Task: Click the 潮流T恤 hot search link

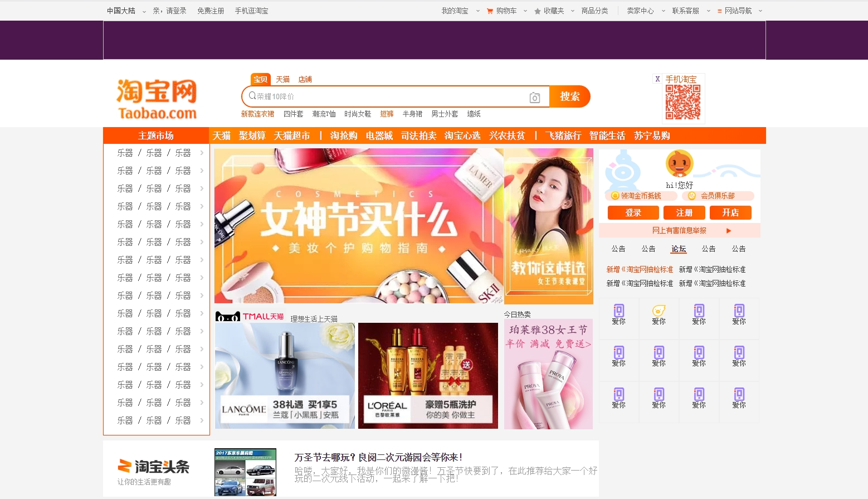Action: pos(324,114)
